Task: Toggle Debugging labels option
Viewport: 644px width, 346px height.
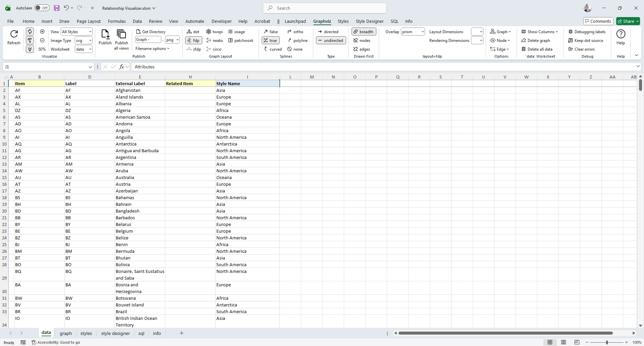Action: point(587,32)
